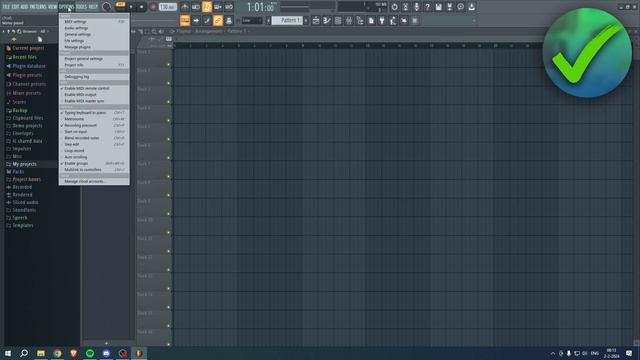This screenshot has width=640, height=360.
Task: Click the export/download icon
Action: (x=471, y=7)
